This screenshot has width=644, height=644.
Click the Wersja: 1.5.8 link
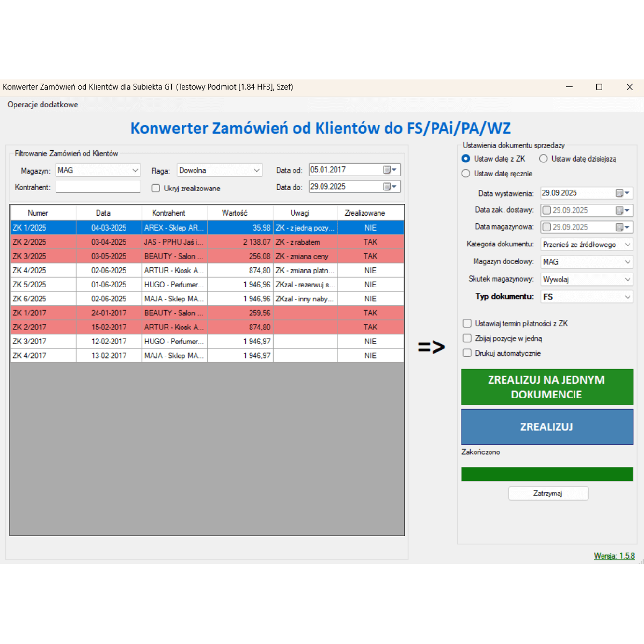(x=614, y=556)
